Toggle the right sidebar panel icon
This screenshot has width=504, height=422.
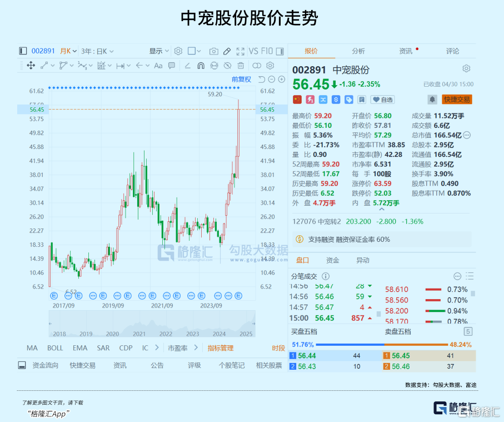pos(280,51)
